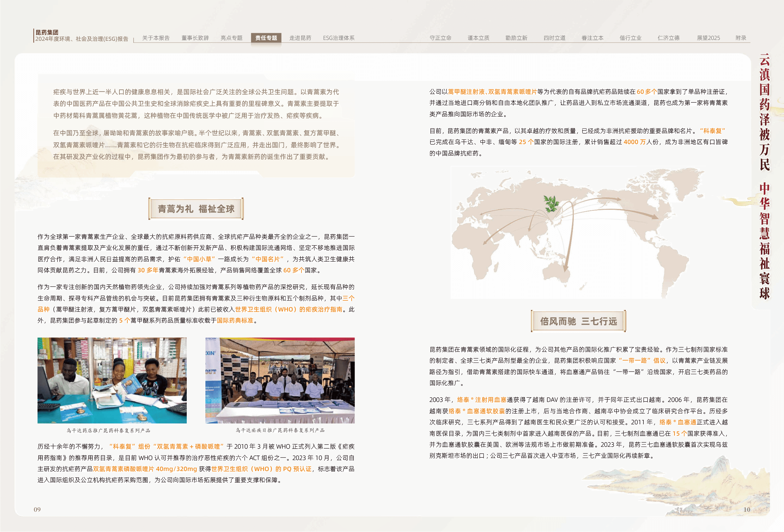Click the Uganda malaria day event photo

click(280, 380)
